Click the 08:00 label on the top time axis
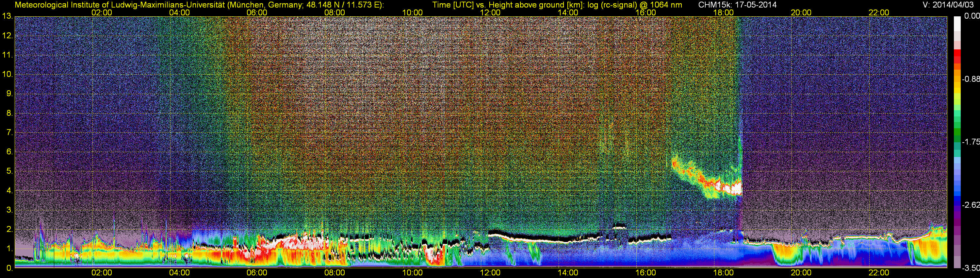 [335, 12]
